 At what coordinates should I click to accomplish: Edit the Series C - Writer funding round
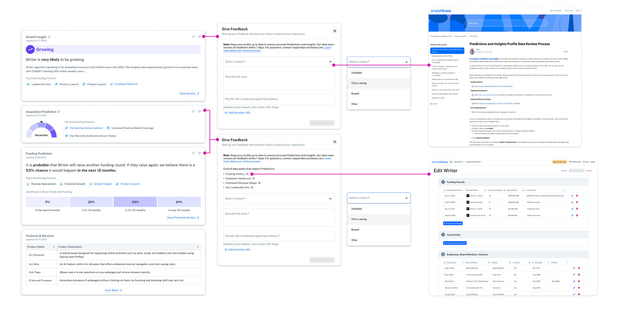572,196
